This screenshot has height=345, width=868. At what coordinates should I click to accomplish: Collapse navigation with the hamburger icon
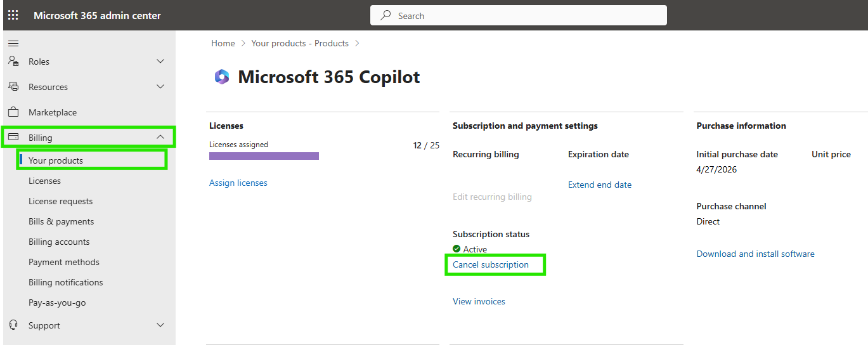point(13,43)
